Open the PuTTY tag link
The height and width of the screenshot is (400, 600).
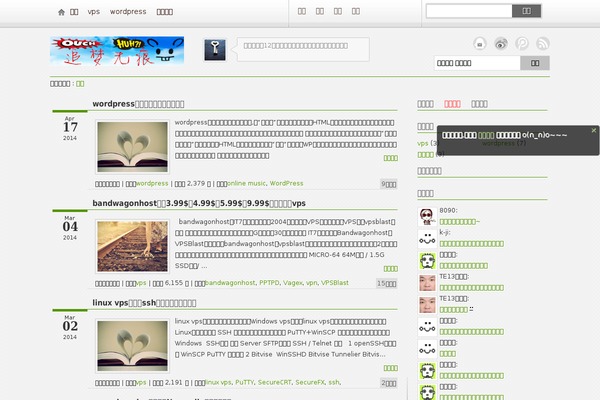(245, 382)
